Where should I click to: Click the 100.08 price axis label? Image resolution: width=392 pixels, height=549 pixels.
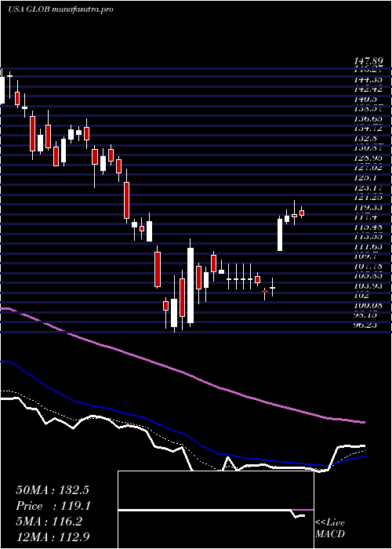[368, 305]
